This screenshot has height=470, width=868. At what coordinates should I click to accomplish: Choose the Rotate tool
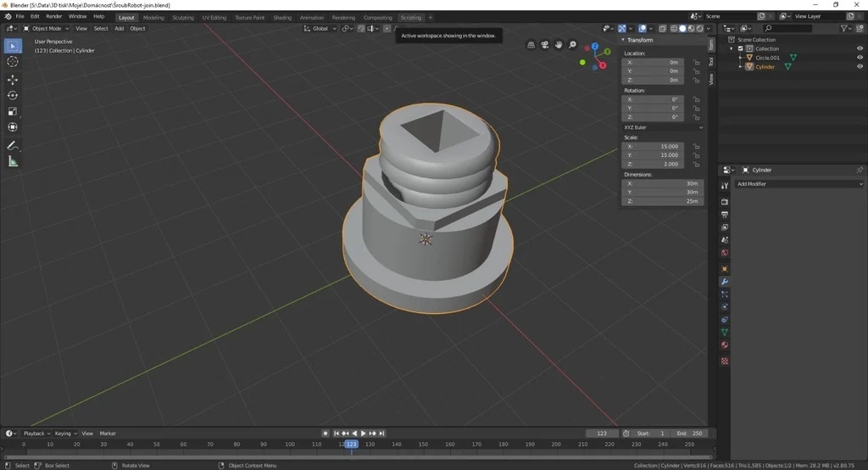[13, 95]
